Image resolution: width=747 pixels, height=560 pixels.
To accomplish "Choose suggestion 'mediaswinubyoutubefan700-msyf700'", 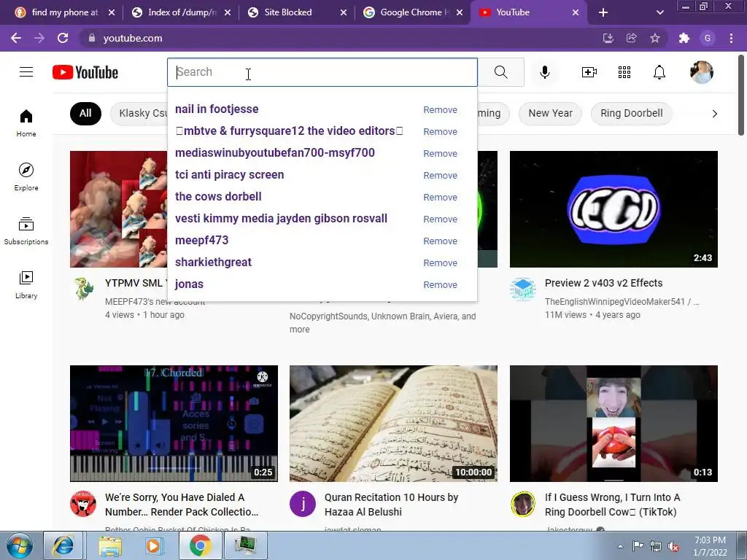I will 275,153.
